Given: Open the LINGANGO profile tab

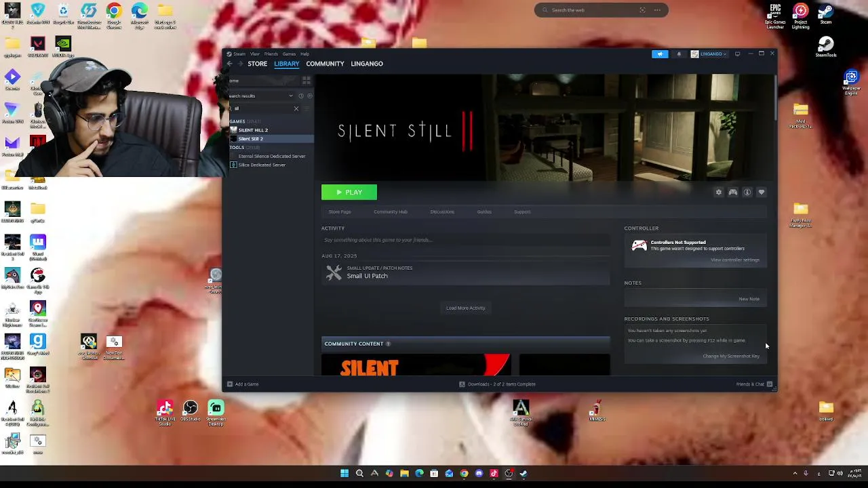Looking at the screenshot, I should (367, 64).
